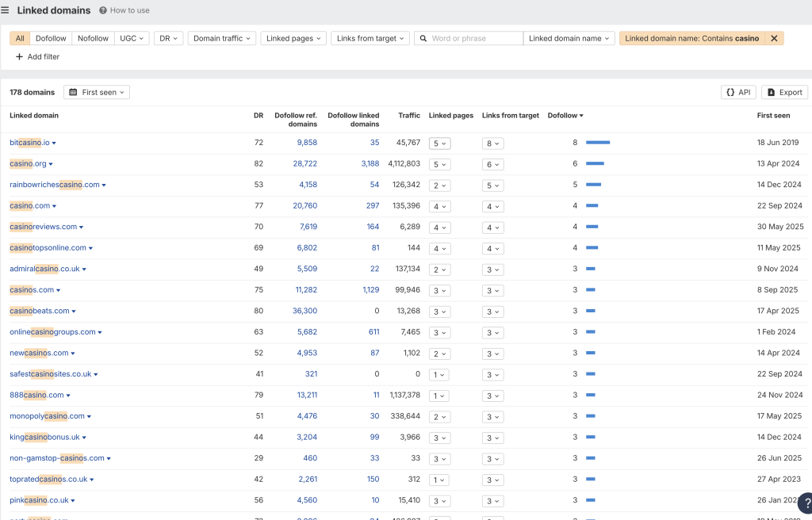The height and width of the screenshot is (520, 812).
Task: Select the Nofollow filter tab
Action: tap(94, 38)
